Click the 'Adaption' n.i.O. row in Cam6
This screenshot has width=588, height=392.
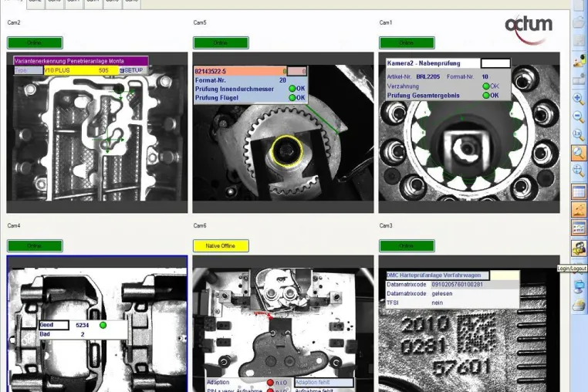pyautogui.click(x=247, y=382)
